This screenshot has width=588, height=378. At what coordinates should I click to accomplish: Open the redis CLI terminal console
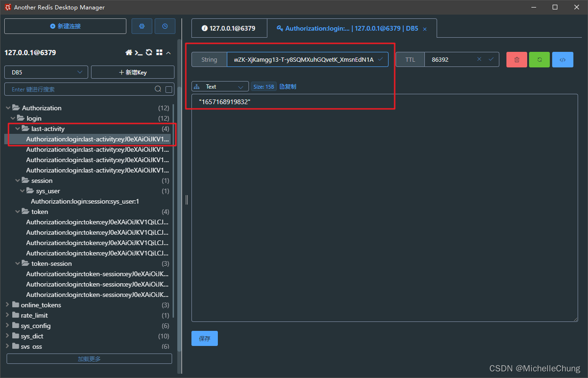pos(138,52)
